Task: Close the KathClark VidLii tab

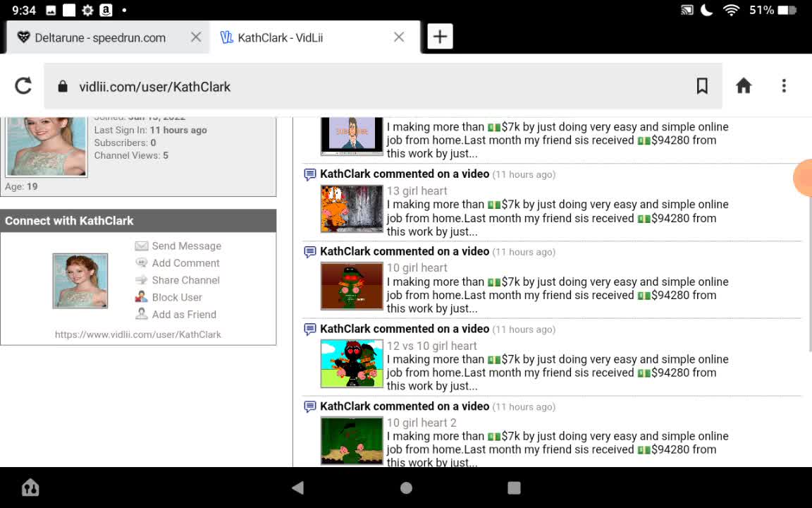Action: point(399,37)
